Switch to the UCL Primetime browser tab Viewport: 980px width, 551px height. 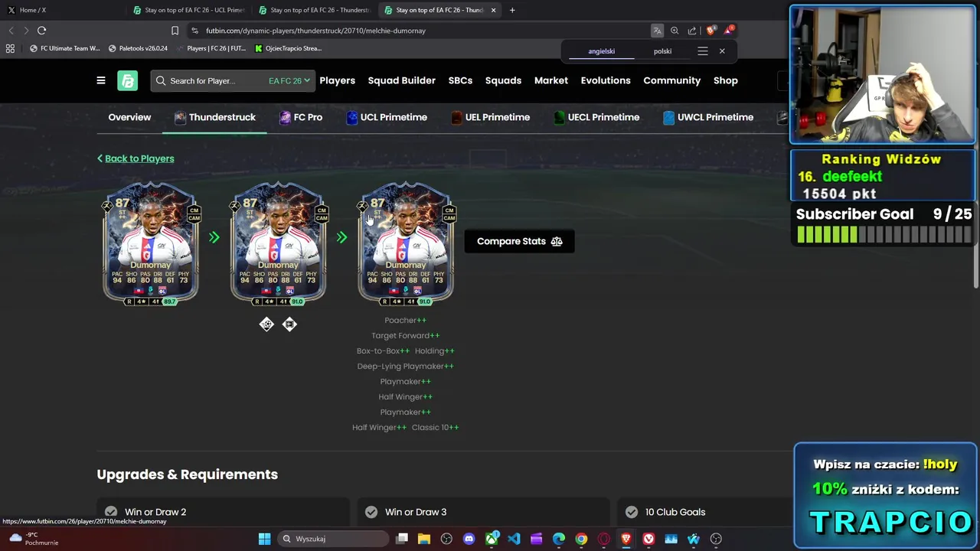[x=188, y=10]
